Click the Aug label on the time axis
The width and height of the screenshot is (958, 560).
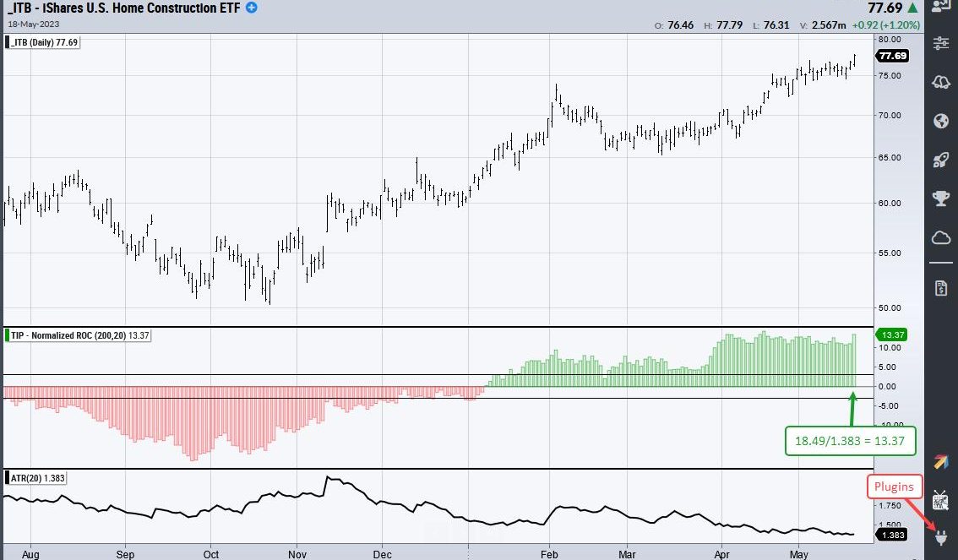click(30, 554)
